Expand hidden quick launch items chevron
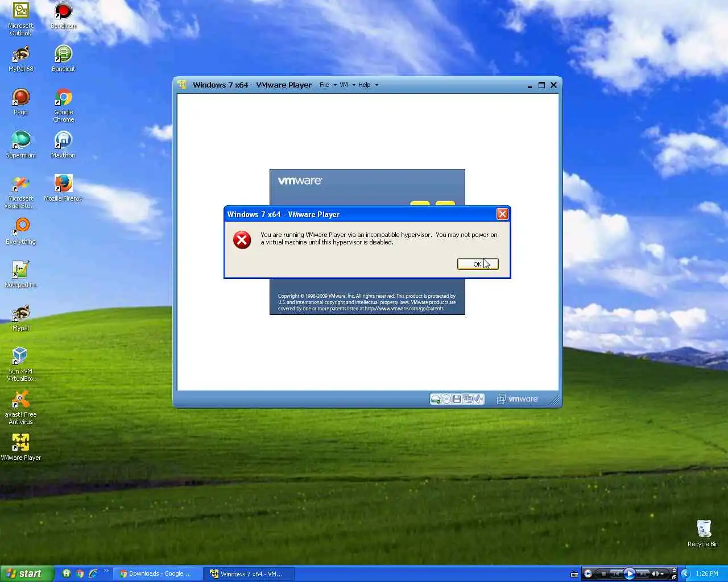 [x=106, y=571]
